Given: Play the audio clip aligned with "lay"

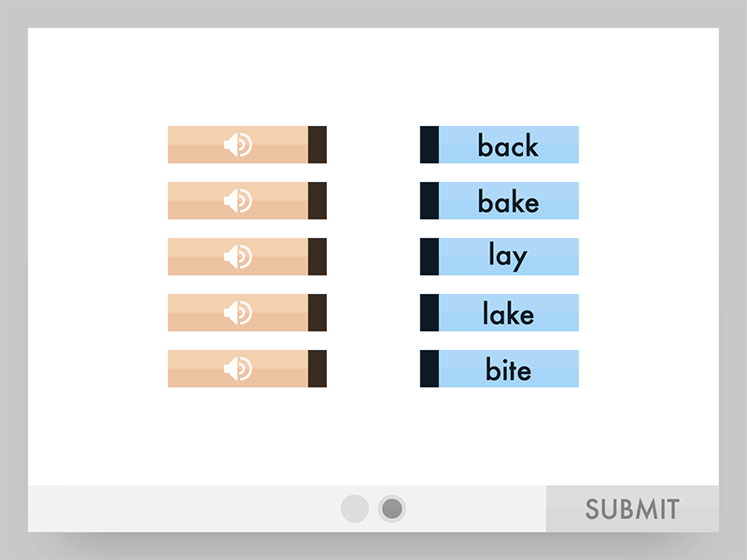Looking at the screenshot, I should tap(238, 257).
